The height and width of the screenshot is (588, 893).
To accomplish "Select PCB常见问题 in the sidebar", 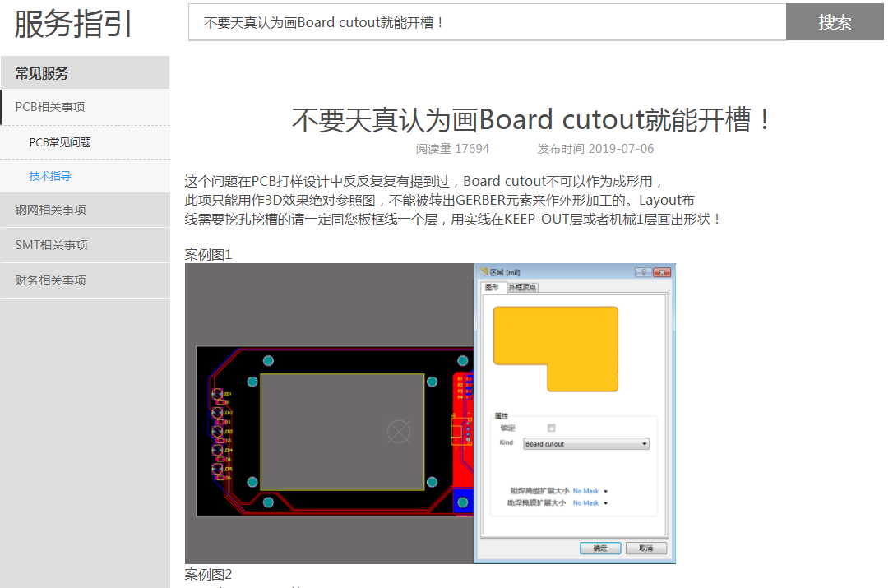I will click(x=60, y=142).
